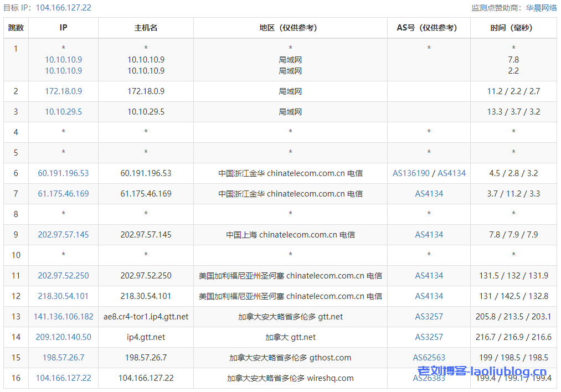Click the 218.30.54.101 IP link
The height and width of the screenshot is (392, 561).
pos(63,296)
